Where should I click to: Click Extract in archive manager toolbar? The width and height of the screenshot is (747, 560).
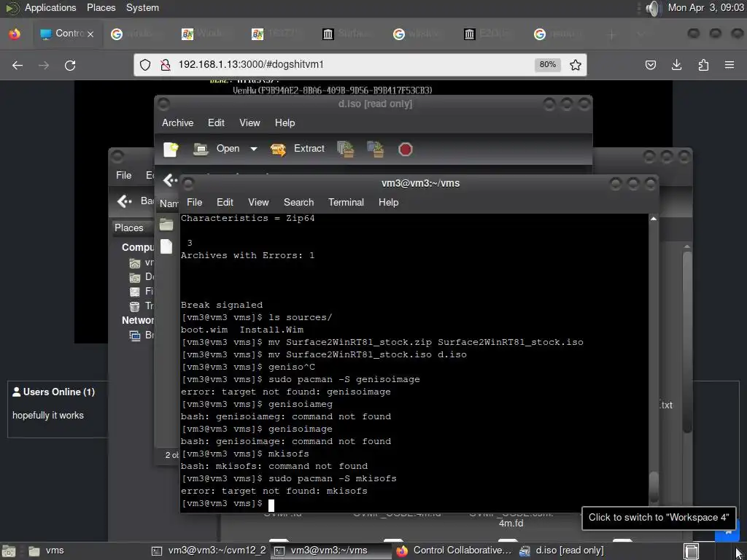pyautogui.click(x=298, y=149)
